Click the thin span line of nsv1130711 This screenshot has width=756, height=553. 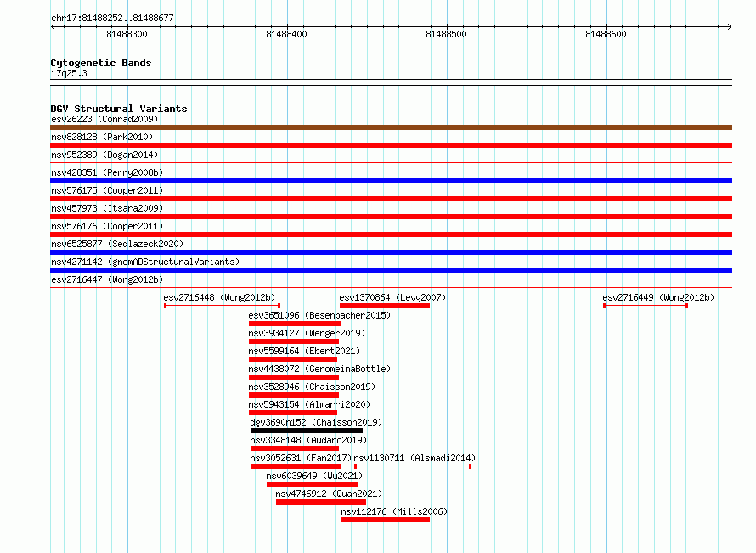pos(413,466)
